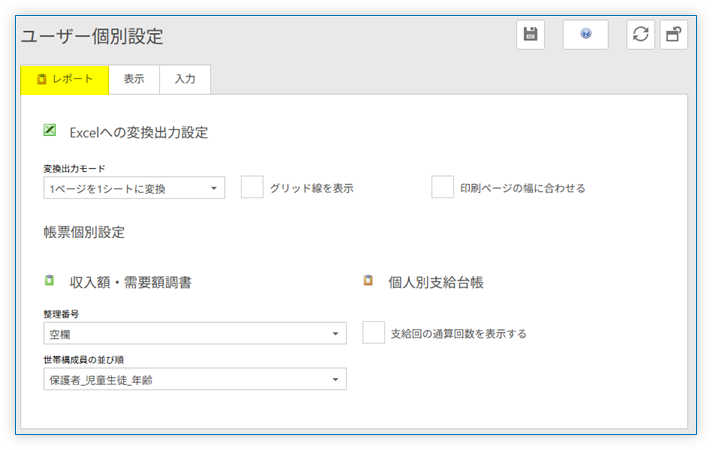Click the 収入額・需要額調書 heading text
This screenshot has height=450, width=712.
point(130,282)
